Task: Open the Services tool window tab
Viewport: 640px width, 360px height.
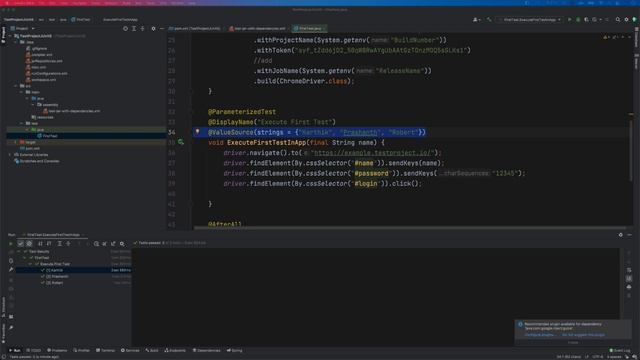Action: (x=130, y=350)
